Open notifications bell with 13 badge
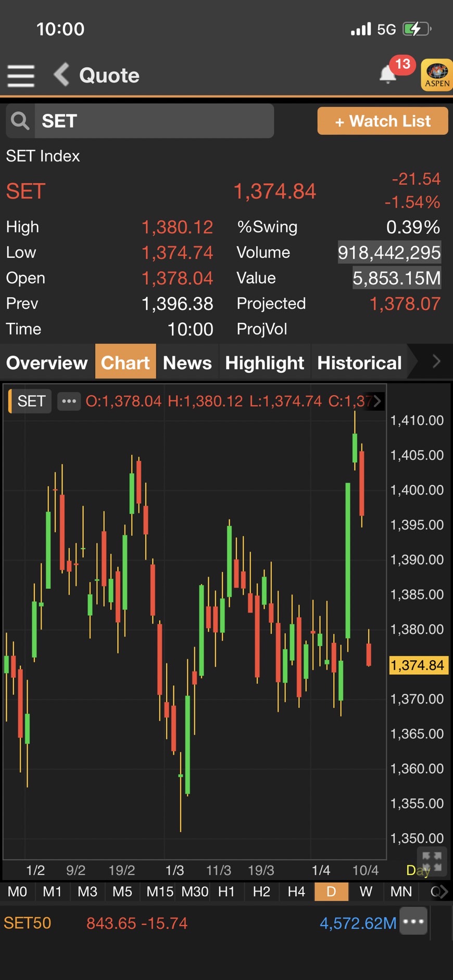The height and width of the screenshot is (980, 453). tap(388, 74)
